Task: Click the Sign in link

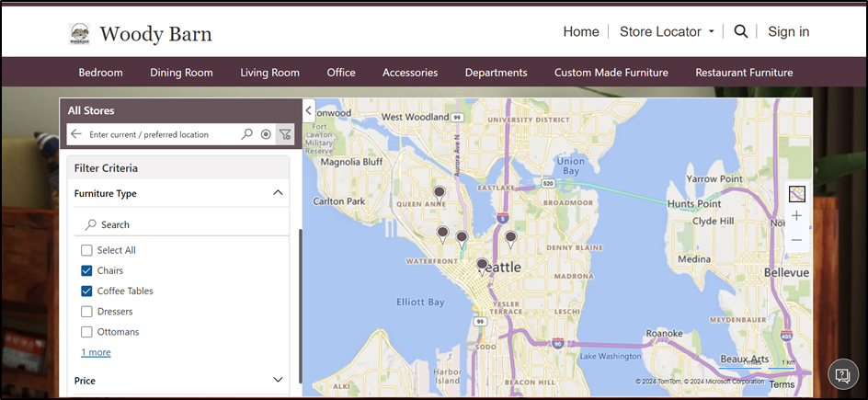Action: [x=788, y=31]
